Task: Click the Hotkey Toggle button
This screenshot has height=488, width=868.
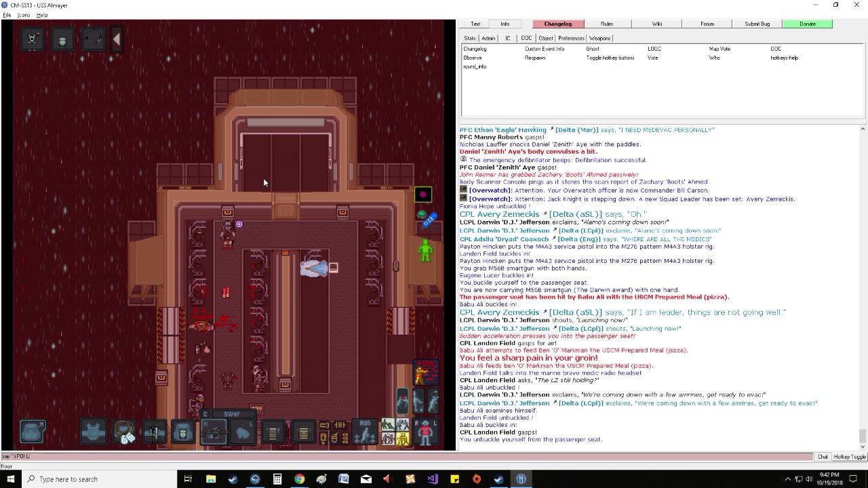Action: click(x=850, y=457)
